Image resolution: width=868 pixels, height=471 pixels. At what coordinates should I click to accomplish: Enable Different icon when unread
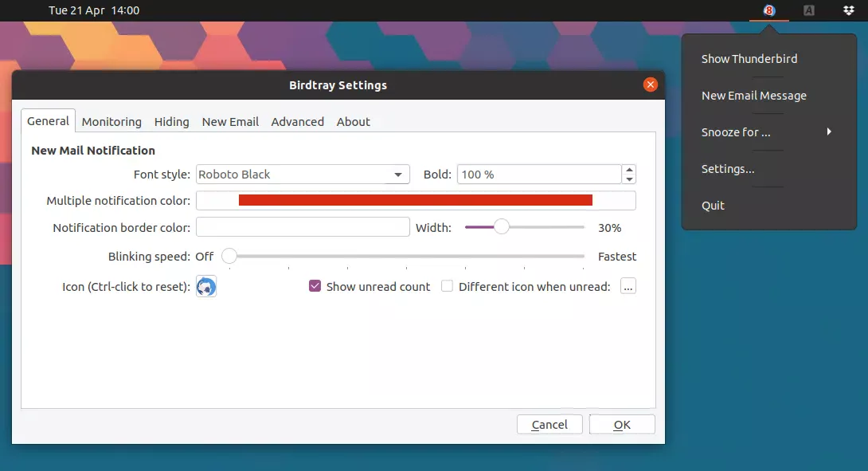point(447,286)
